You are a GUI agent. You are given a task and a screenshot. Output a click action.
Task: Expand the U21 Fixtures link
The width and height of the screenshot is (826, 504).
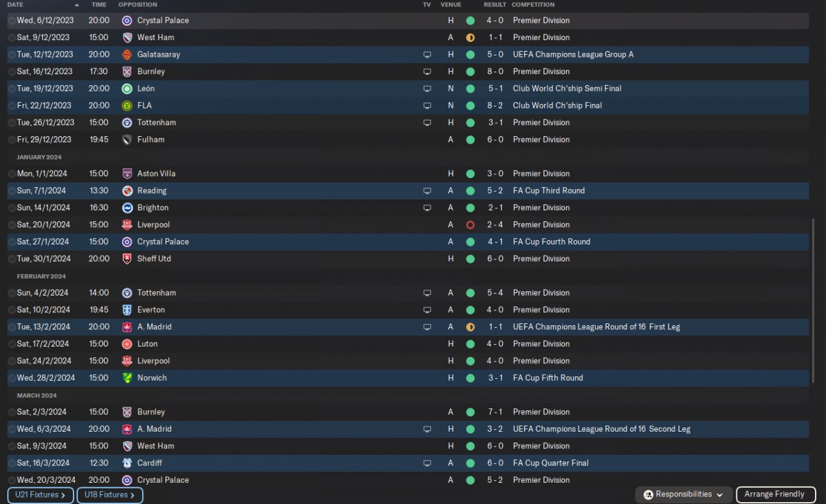(x=41, y=495)
